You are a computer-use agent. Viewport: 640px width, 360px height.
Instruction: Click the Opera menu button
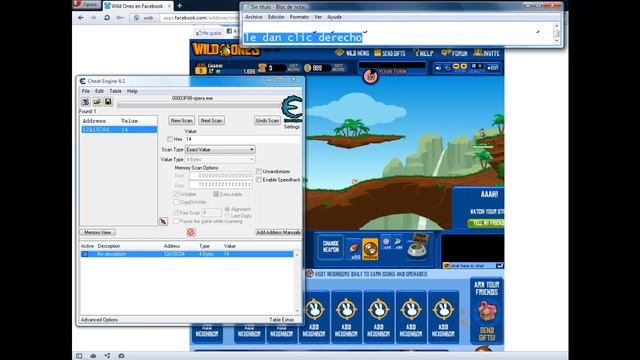click(86, 4)
